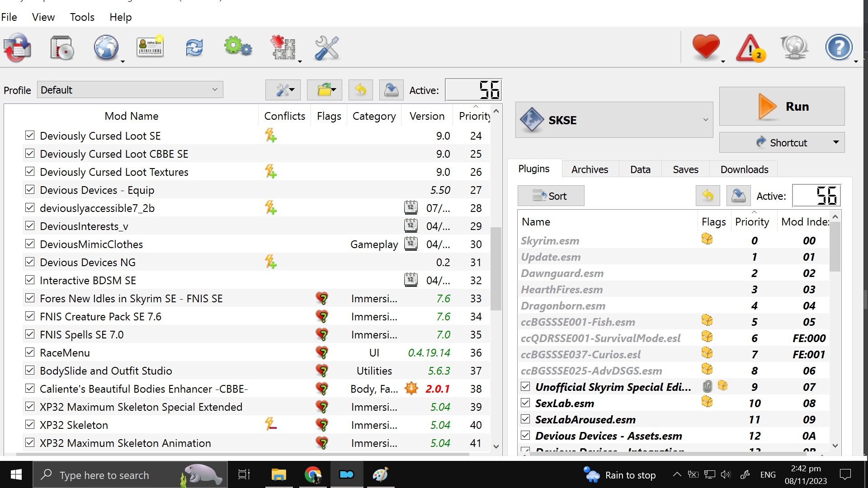Expand the Endorse heart dropdown arrow
Viewport: 868px width, 488px height.
click(723, 61)
